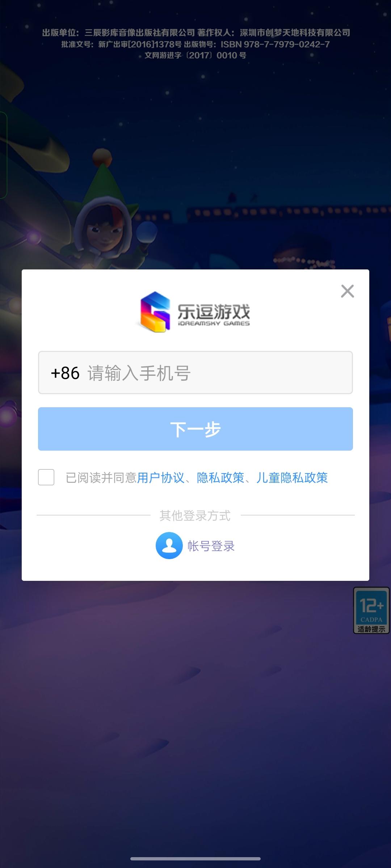
Task: Close the login dialog with the X
Action: pyautogui.click(x=347, y=291)
